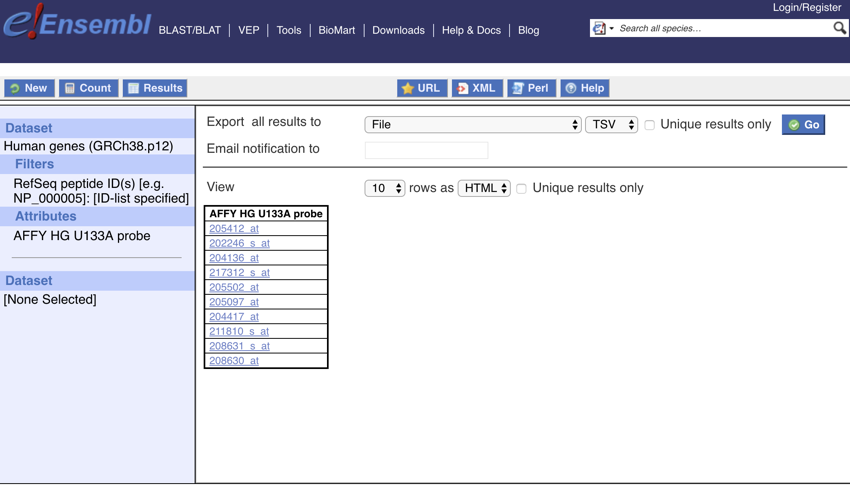
Task: Click the New query button
Action: [29, 88]
